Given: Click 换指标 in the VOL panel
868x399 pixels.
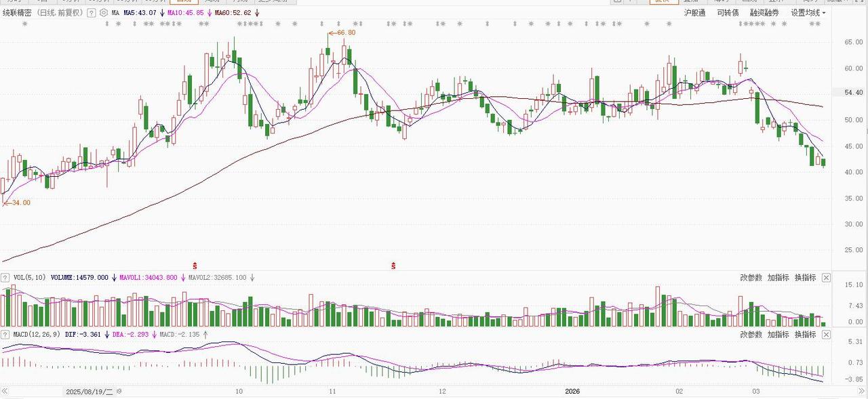Looking at the screenshot, I should pos(805,278).
